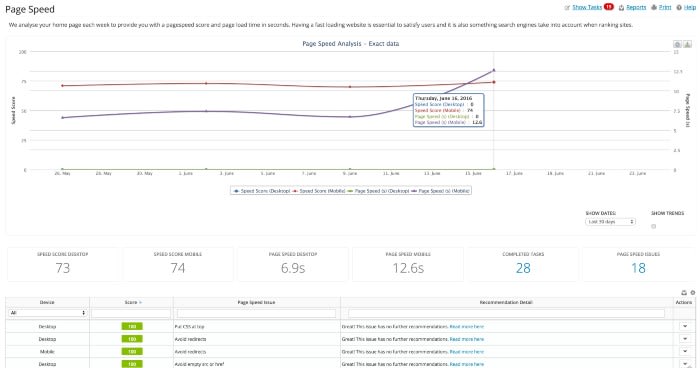Enable the Show Trends checkbox

tap(654, 226)
